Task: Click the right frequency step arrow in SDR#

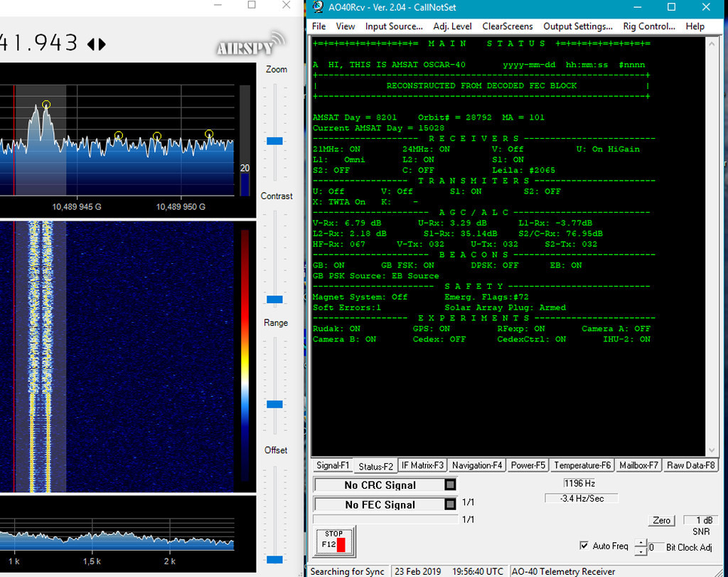Action: pyautogui.click(x=102, y=44)
